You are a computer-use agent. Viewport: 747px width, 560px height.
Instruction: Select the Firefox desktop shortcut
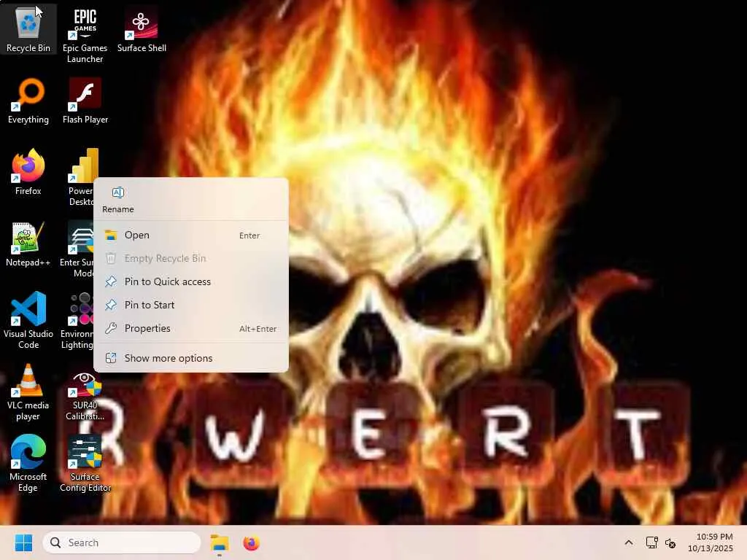(x=28, y=172)
